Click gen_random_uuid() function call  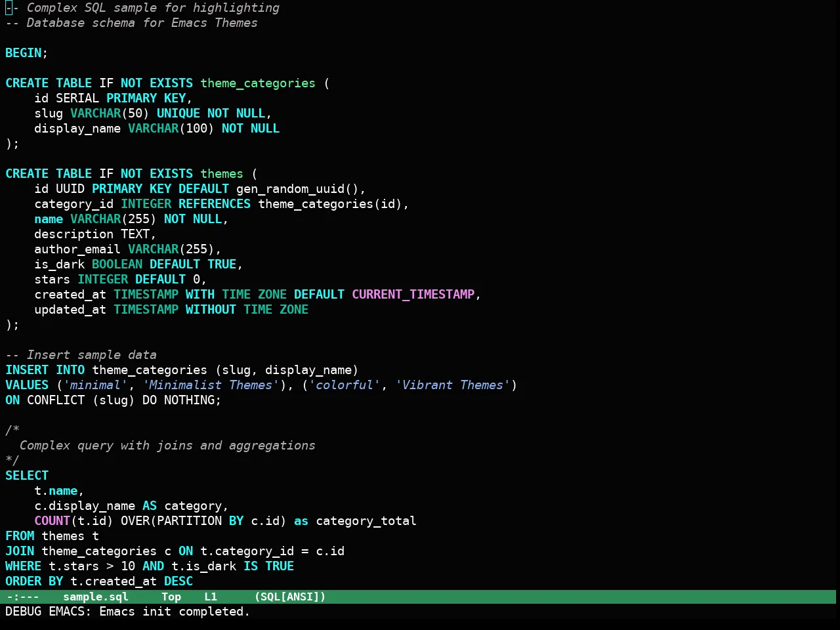tap(297, 189)
